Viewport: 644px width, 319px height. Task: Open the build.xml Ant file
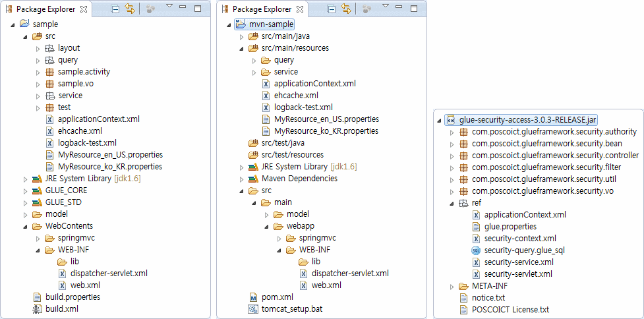coord(63,308)
